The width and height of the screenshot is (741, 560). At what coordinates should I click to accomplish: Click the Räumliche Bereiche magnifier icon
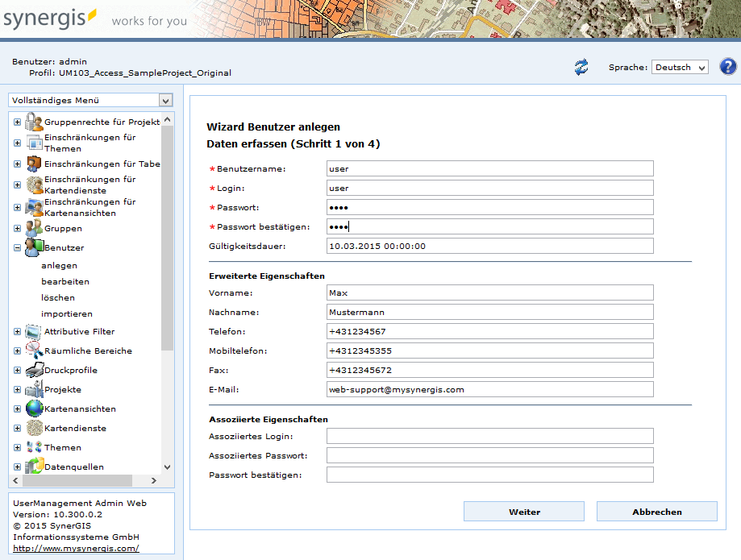pyautogui.click(x=34, y=351)
